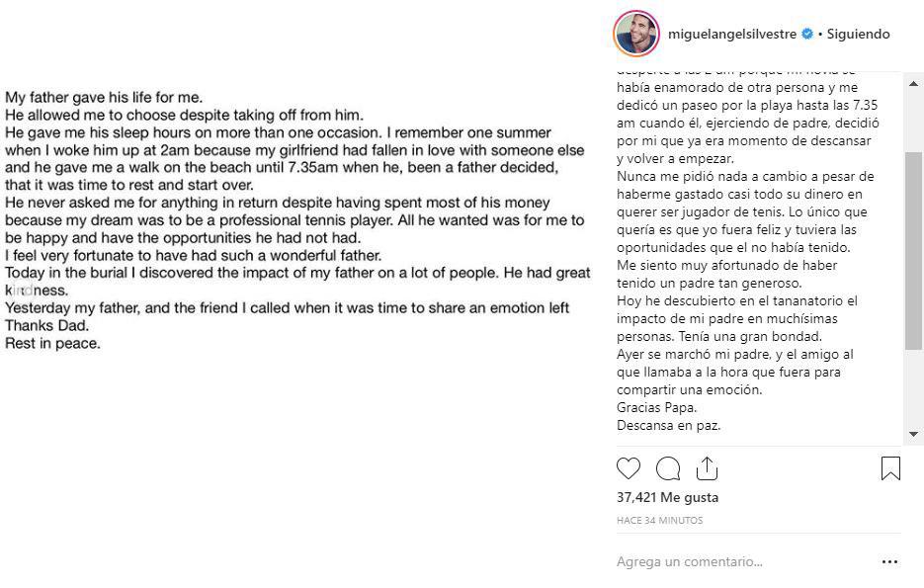Click the 'Gracias Papa.' caption line

point(656,408)
